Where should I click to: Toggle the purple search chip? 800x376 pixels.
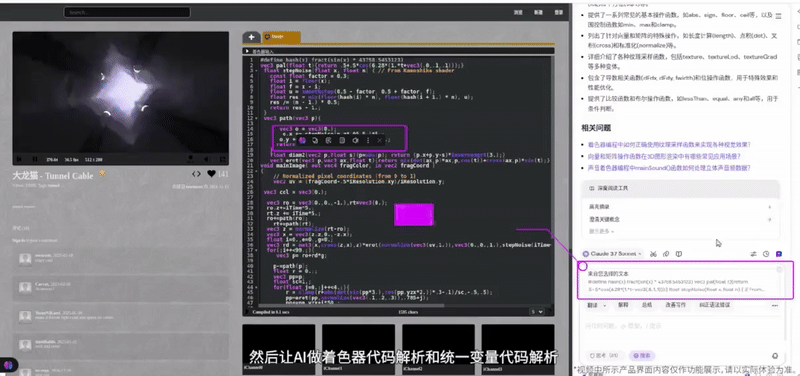coord(642,356)
